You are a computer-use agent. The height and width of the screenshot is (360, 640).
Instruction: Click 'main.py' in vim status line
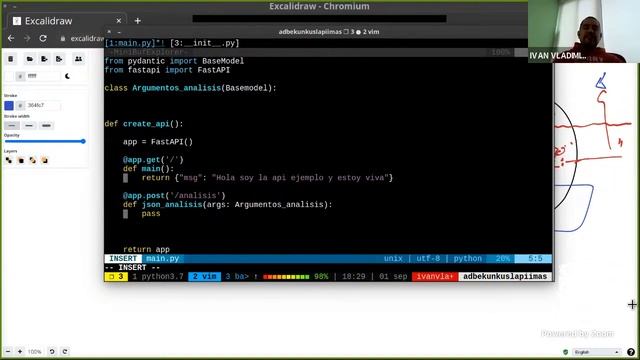(x=162, y=259)
